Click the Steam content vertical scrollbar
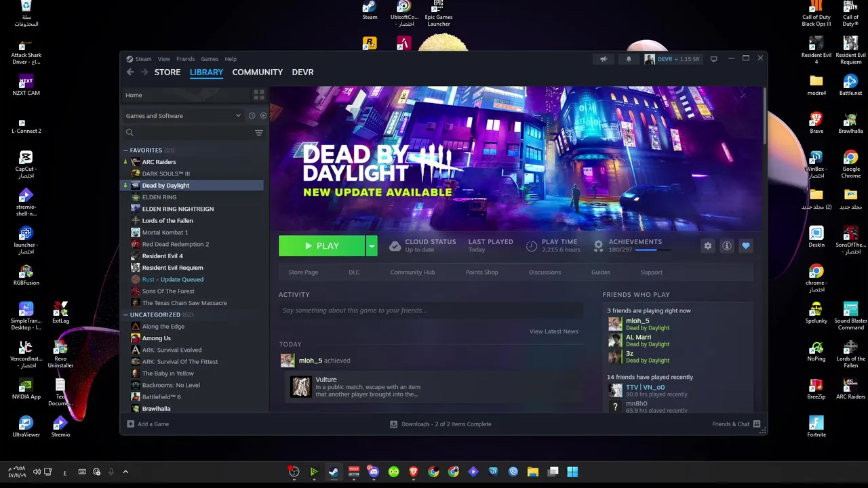 (x=764, y=115)
